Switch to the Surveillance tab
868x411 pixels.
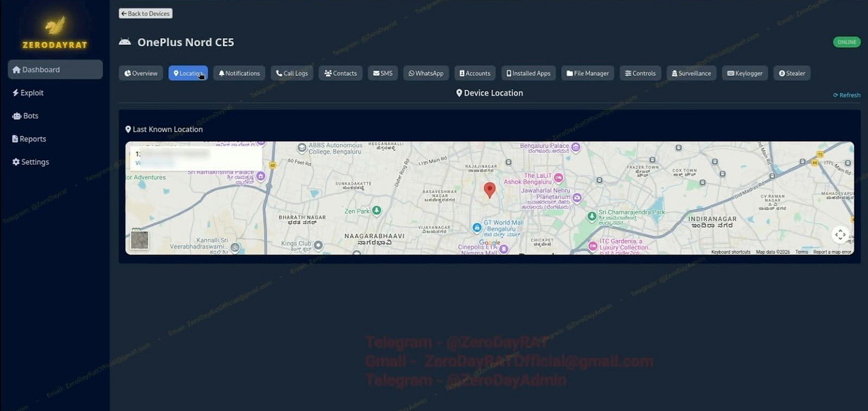(692, 73)
